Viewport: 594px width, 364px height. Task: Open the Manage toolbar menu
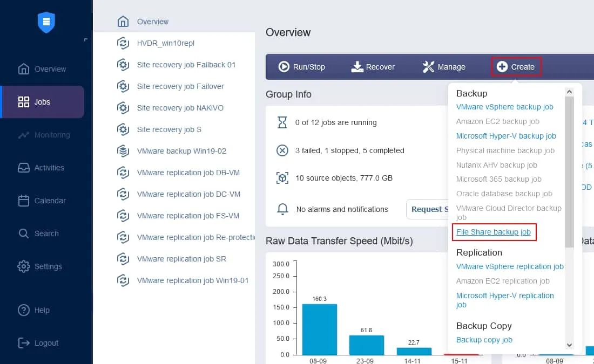444,67
